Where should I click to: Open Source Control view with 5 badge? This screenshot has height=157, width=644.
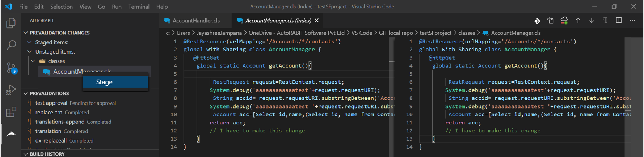click(x=11, y=68)
